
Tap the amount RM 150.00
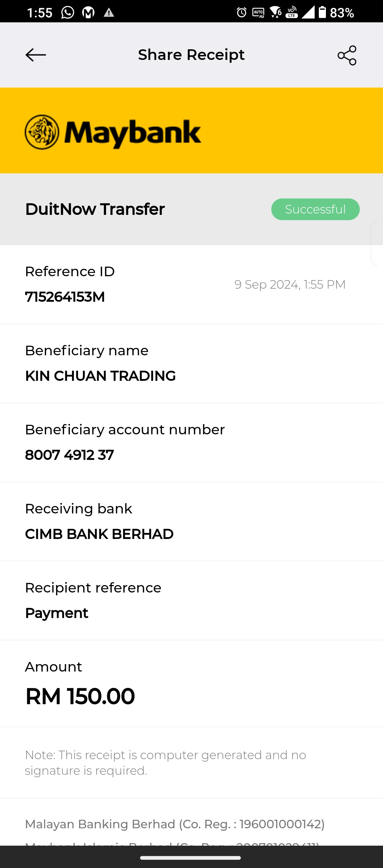pos(80,696)
